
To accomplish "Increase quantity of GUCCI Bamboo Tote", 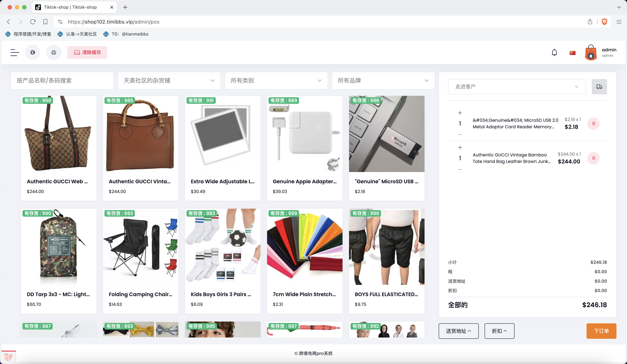I will click(x=460, y=148).
